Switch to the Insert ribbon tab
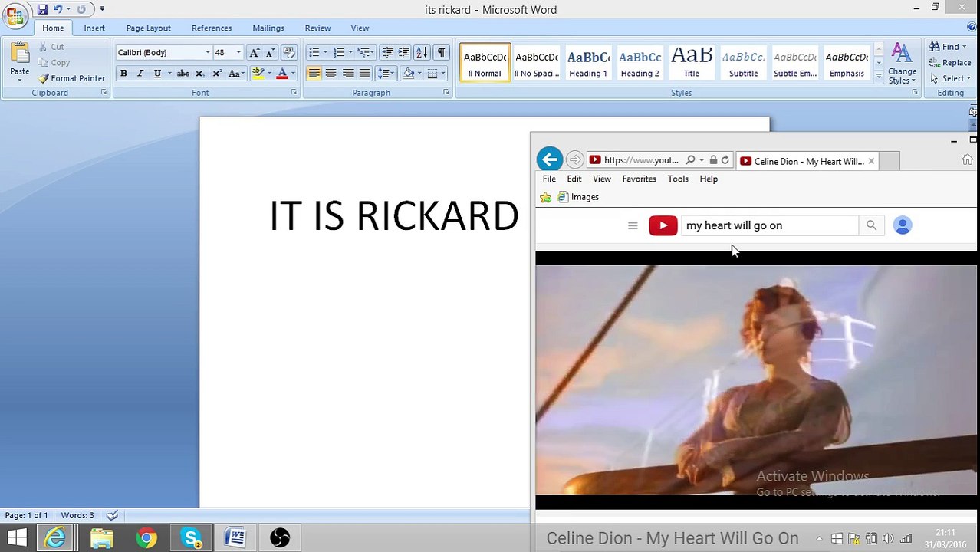Viewport: 980px width, 552px height. [x=94, y=28]
